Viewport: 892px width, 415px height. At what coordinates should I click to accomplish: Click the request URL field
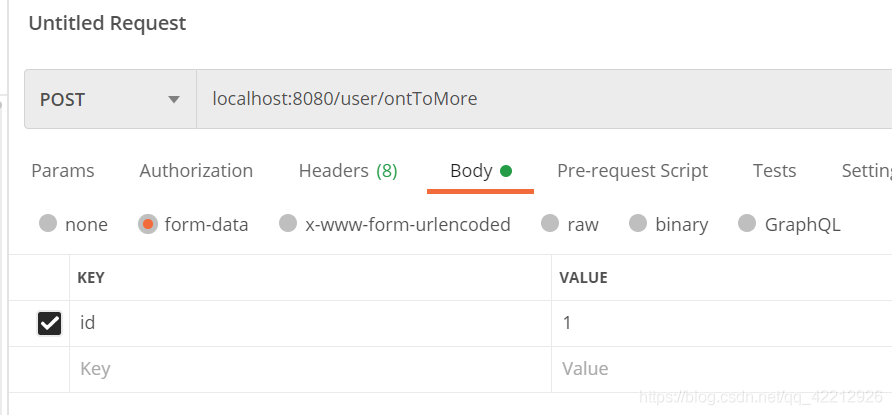(x=540, y=99)
